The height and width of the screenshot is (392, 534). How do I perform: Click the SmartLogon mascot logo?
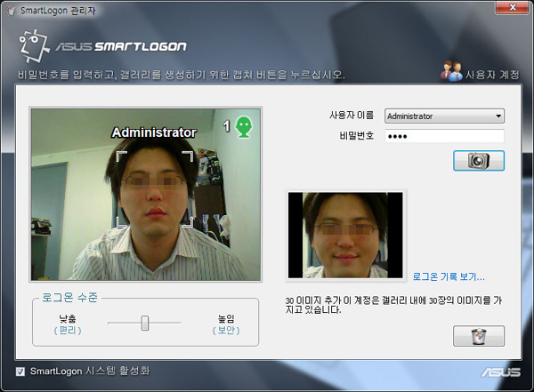pos(34,46)
